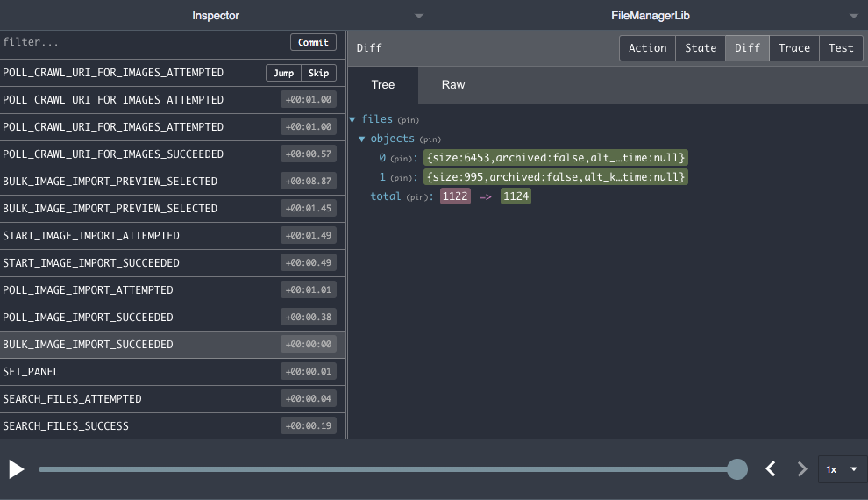Step back to previous action with left chevron
868x500 pixels.
pyautogui.click(x=771, y=469)
